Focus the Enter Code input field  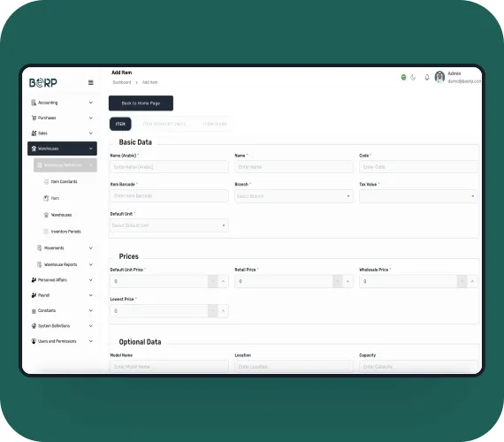(418, 167)
